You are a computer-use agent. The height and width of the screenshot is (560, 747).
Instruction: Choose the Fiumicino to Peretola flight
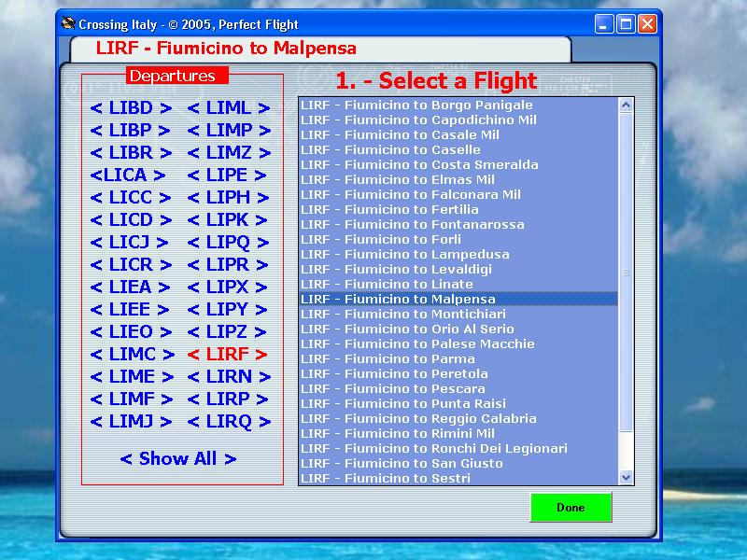(458, 373)
